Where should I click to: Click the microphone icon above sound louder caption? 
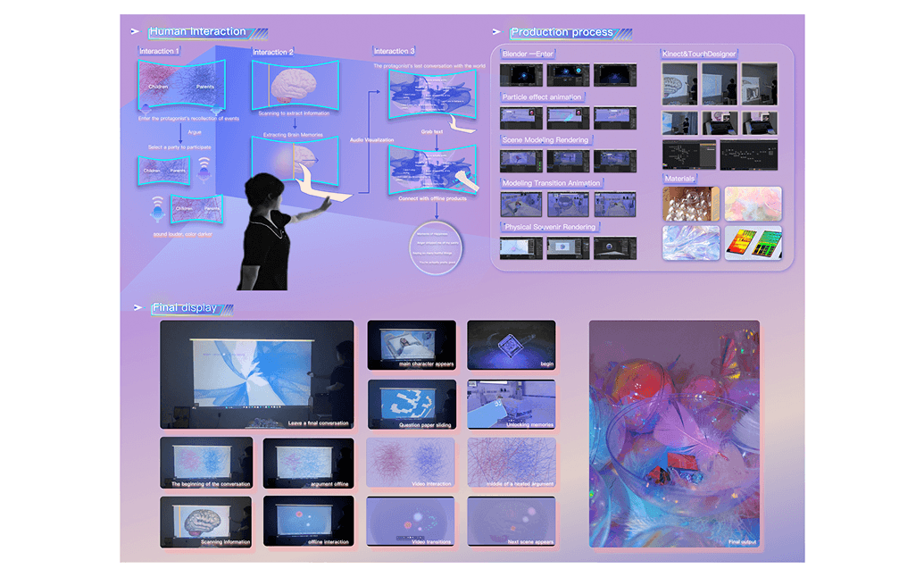click(x=157, y=209)
